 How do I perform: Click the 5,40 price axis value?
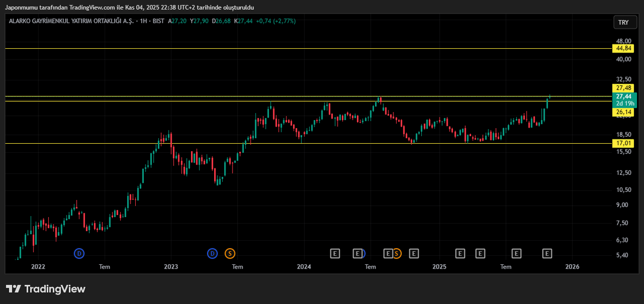(x=623, y=255)
